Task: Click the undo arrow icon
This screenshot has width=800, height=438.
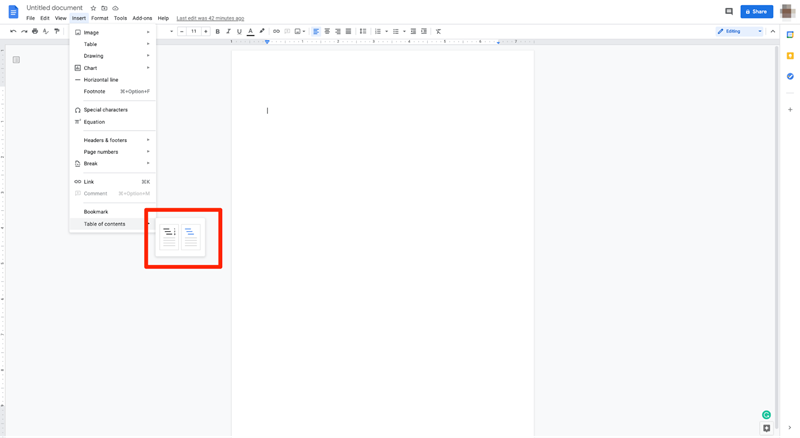Action: point(13,31)
